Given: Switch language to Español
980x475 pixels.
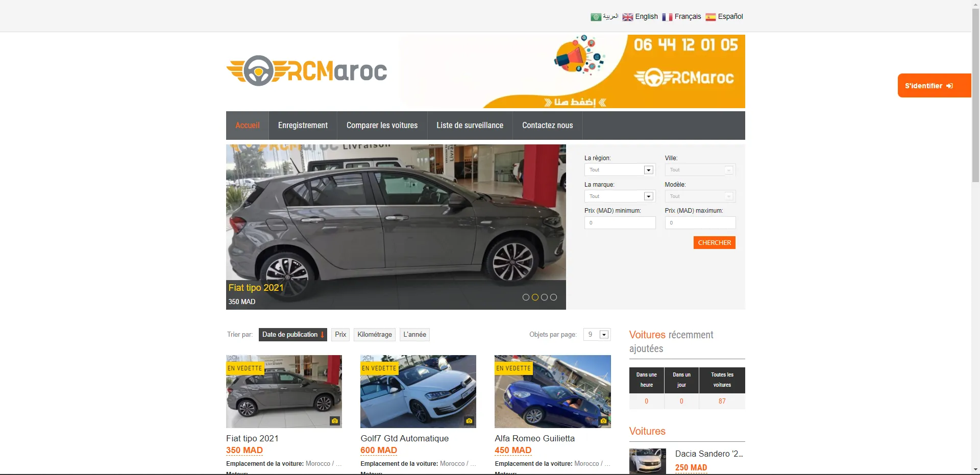Looking at the screenshot, I should click(730, 17).
